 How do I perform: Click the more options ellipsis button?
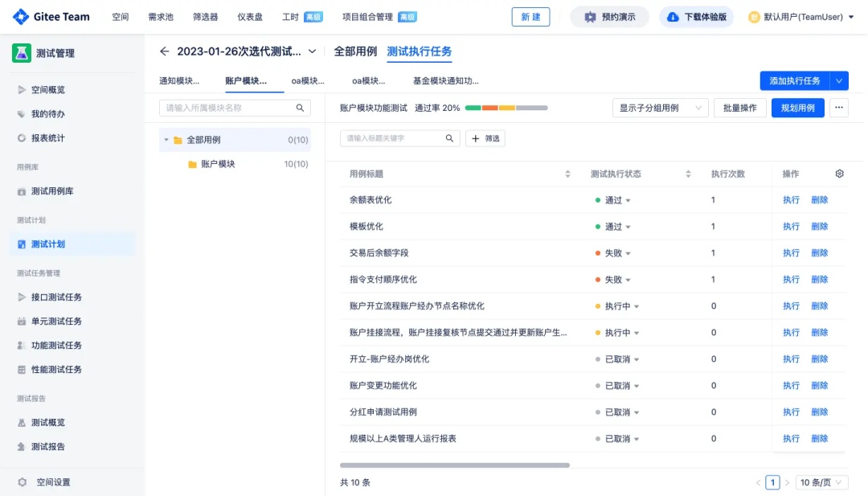point(838,108)
